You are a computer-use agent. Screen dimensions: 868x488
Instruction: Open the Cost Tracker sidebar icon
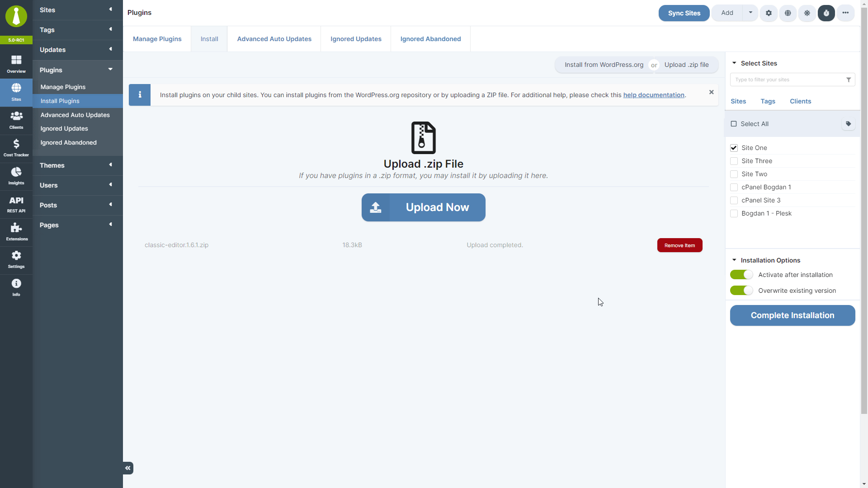[x=16, y=147]
